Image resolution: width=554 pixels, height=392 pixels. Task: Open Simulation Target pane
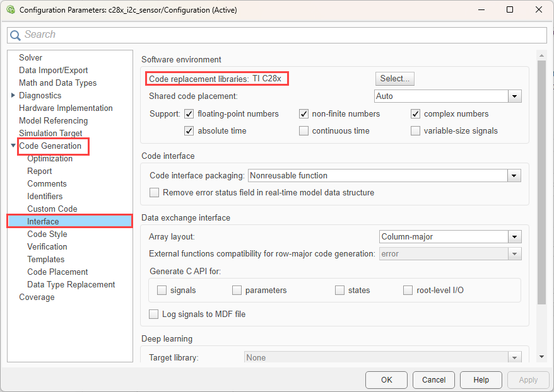pyautogui.click(x=50, y=133)
